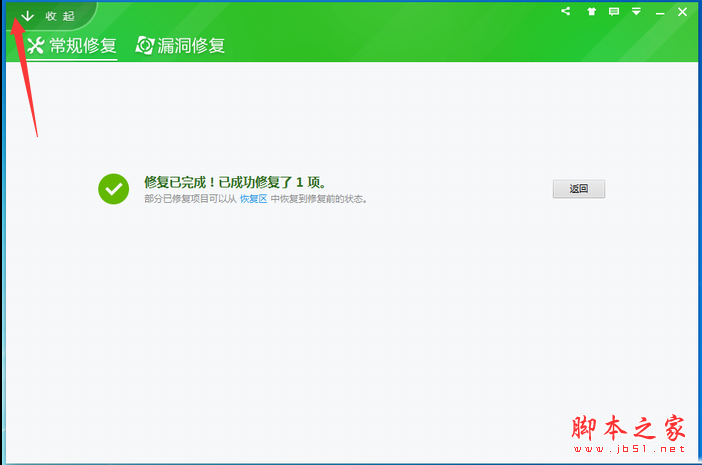Minimize the repair window
This screenshot has width=702, height=465.
point(660,13)
